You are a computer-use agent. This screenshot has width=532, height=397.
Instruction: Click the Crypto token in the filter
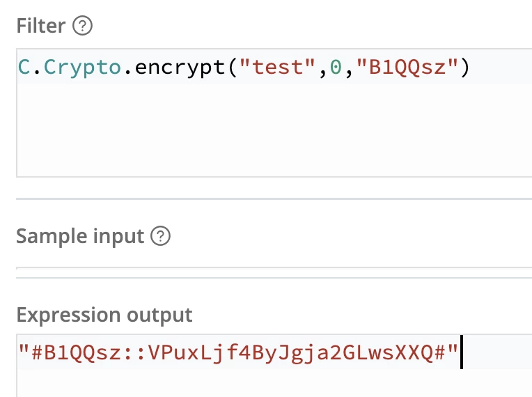tap(82, 67)
